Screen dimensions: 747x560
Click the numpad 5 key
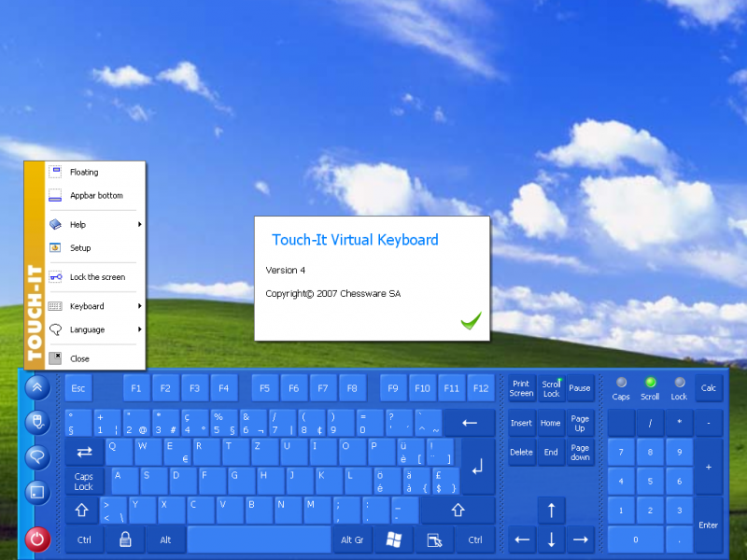click(x=650, y=481)
